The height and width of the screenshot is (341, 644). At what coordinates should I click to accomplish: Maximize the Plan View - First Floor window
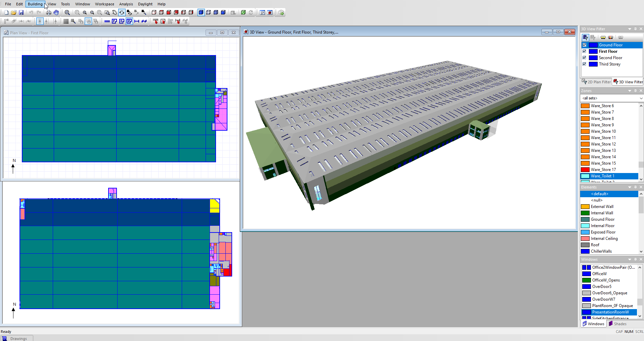[222, 33]
